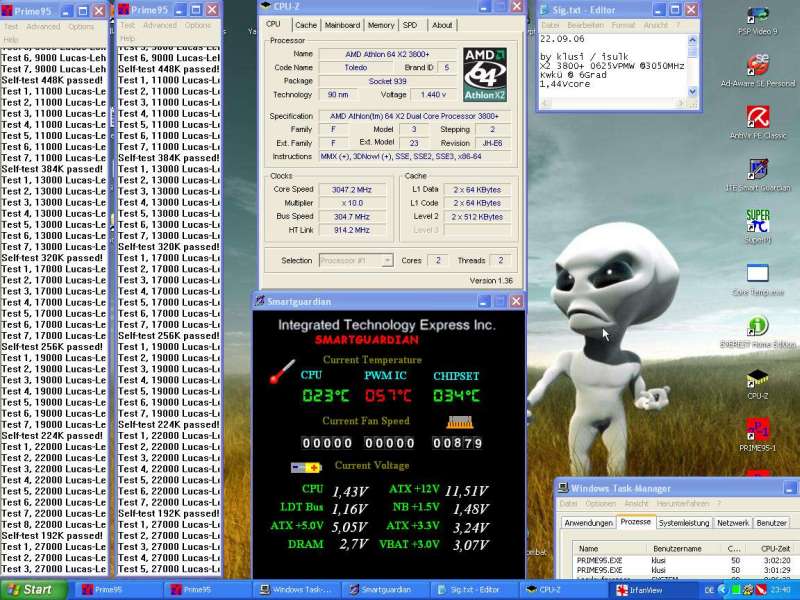Switch to the Anwendungen tab in Task Manager
This screenshot has height=600, width=800.
pyautogui.click(x=588, y=523)
